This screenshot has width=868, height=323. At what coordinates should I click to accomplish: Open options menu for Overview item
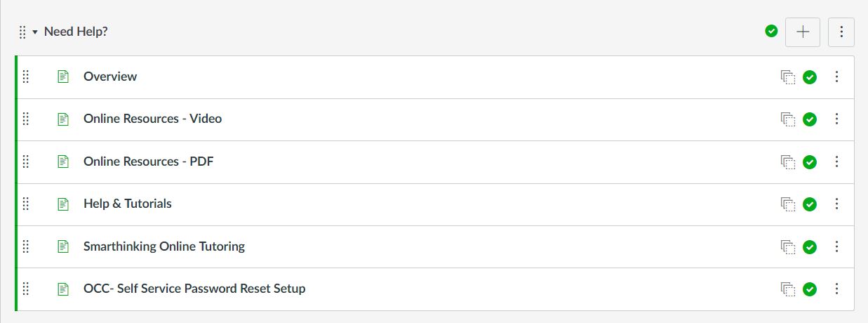(x=836, y=77)
